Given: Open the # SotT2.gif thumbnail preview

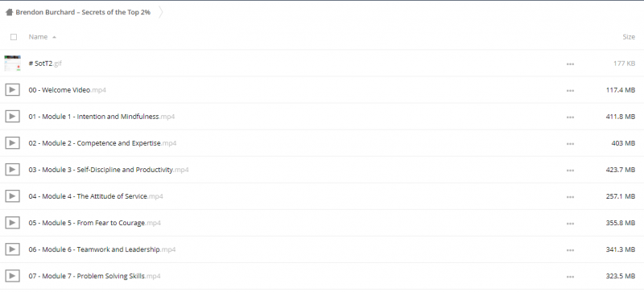Looking at the screenshot, I should click(x=12, y=64).
